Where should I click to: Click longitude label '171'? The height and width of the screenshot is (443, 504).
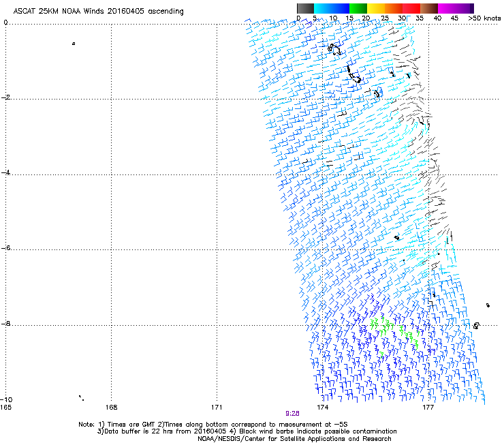217,408
